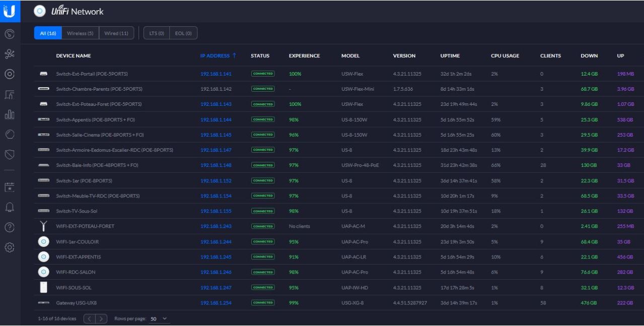This screenshot has width=644, height=326.
Task: Open IP link 192.168.1.254 for Gateway
Action: (216, 302)
